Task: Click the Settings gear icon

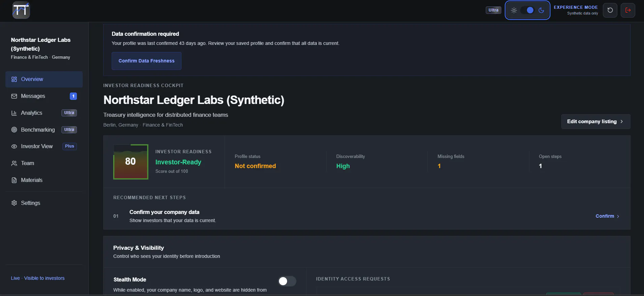Action: click(x=14, y=203)
